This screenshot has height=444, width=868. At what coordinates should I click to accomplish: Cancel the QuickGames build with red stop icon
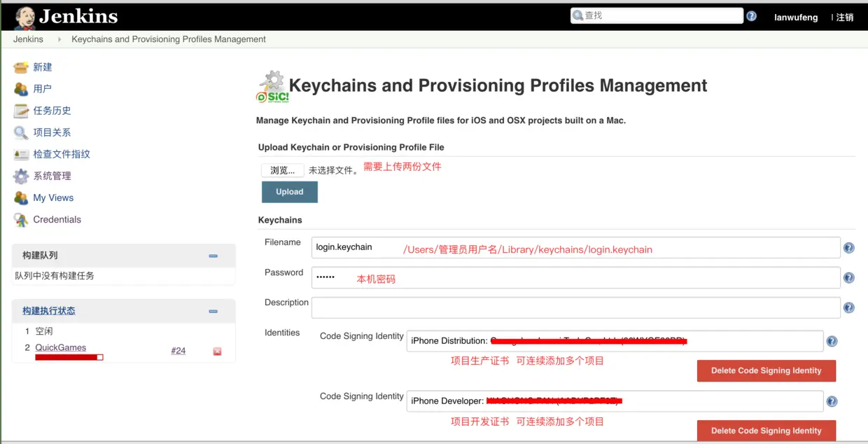pos(217,352)
